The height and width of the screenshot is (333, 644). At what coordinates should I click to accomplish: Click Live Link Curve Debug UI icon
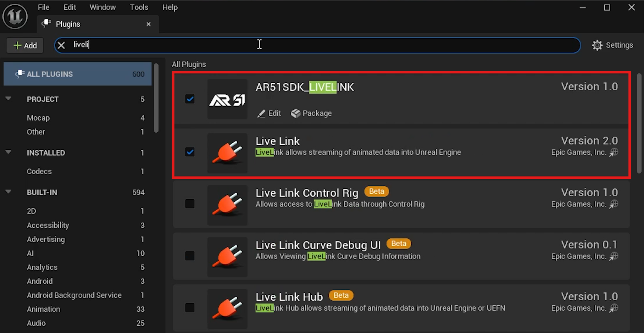click(227, 257)
